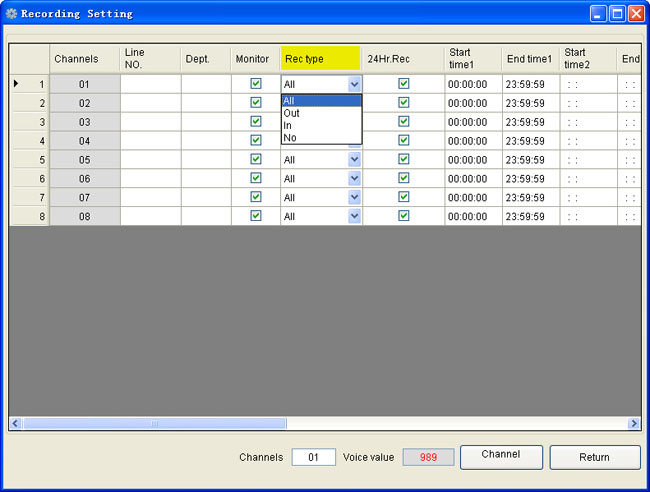
Task: Click the Channels input field showing 01
Action: 313,457
